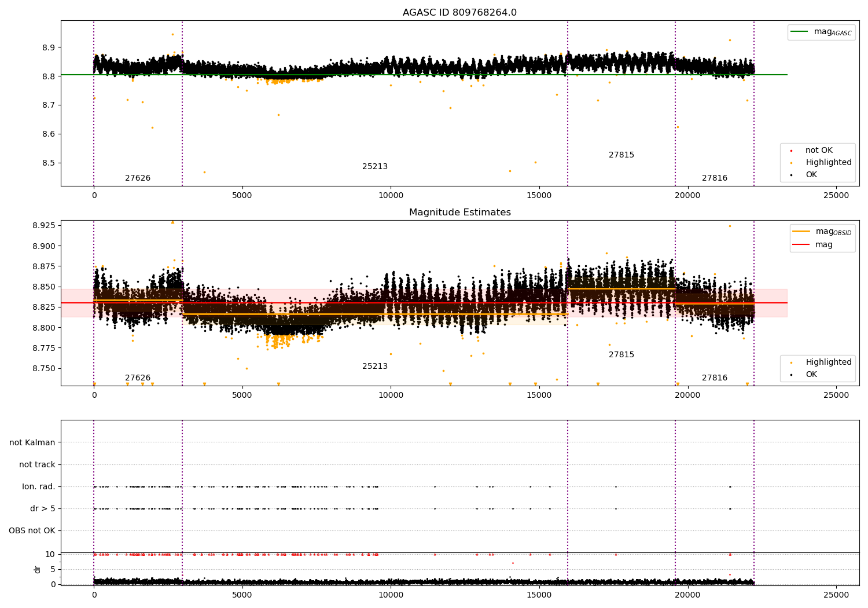
Task: Click the red 'mag' legend line sample
Action: tap(801, 244)
